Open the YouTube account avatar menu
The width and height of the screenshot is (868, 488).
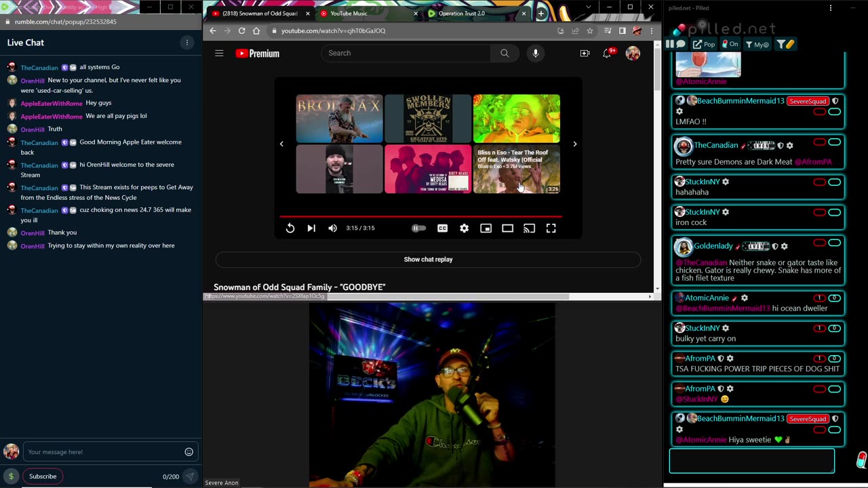click(633, 54)
